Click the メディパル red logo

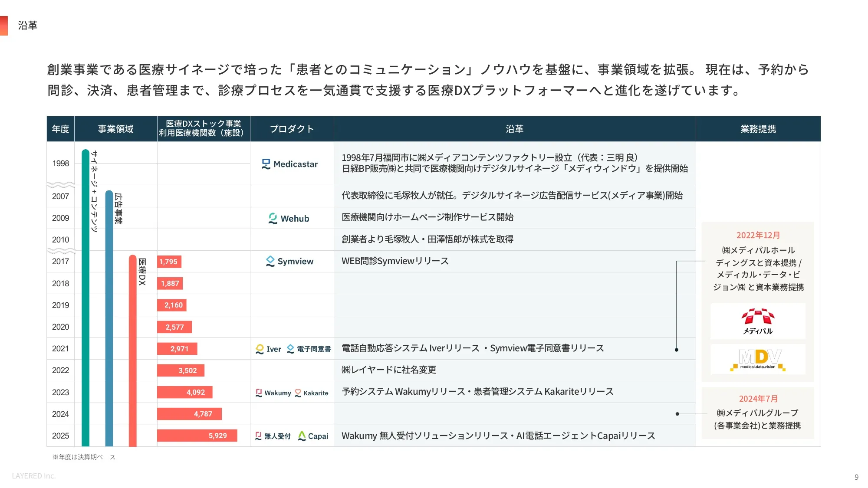pyautogui.click(x=758, y=321)
